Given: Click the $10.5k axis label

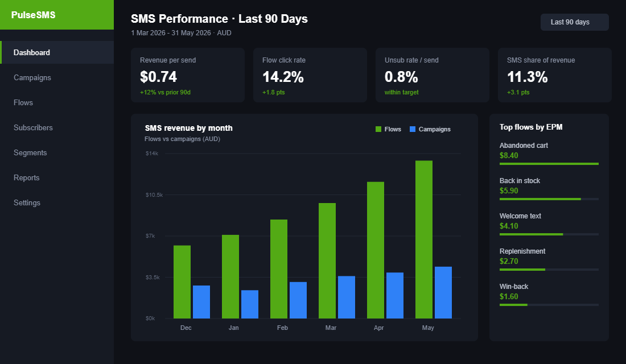Looking at the screenshot, I should click(x=154, y=195).
